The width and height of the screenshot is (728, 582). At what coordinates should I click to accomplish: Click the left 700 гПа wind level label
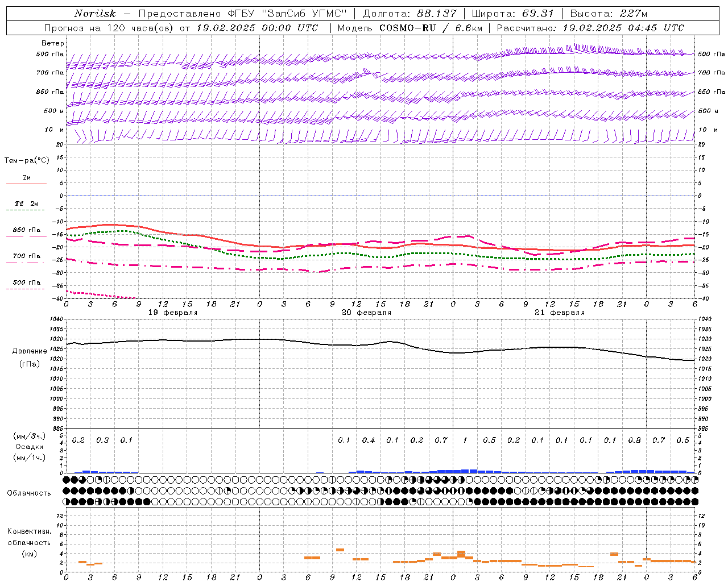(x=50, y=73)
